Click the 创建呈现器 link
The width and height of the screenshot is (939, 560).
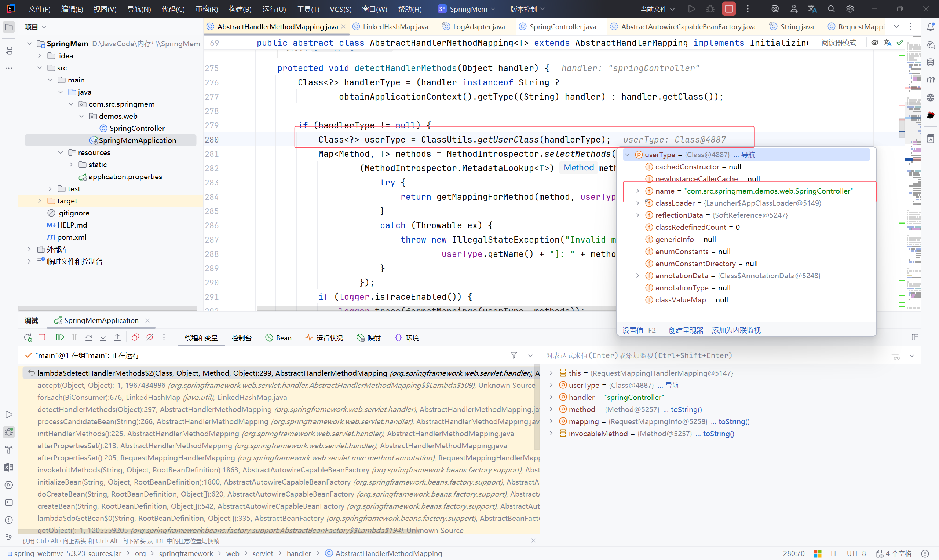tap(686, 330)
